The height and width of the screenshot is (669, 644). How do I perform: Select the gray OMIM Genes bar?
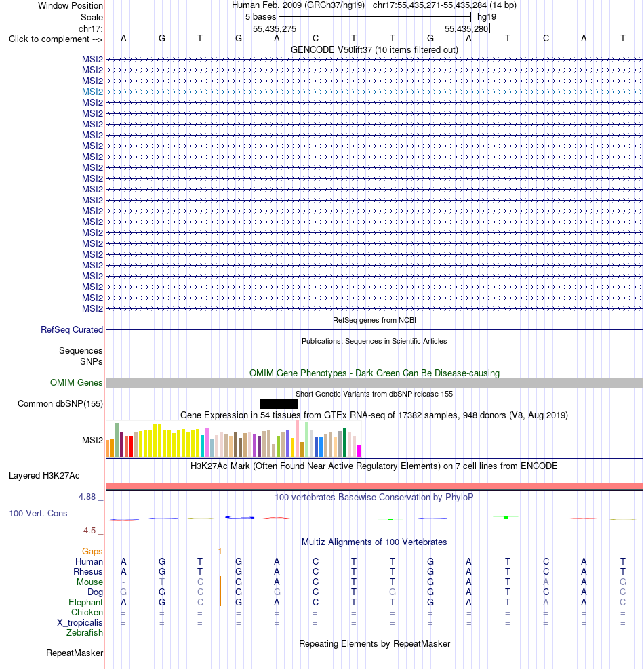click(x=374, y=383)
